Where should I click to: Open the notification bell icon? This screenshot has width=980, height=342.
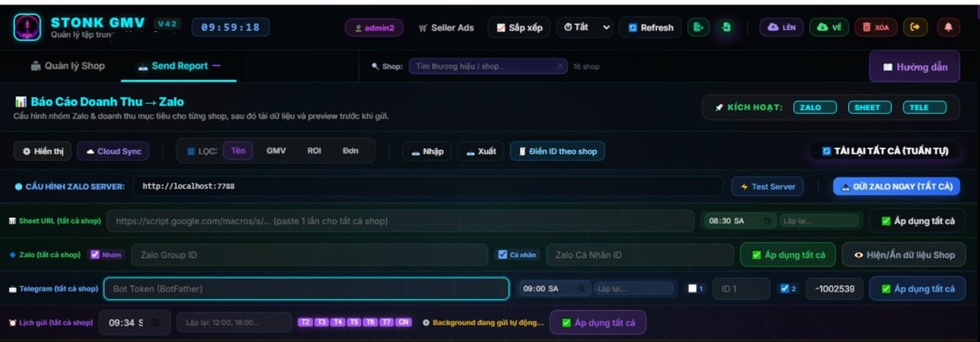tap(949, 28)
